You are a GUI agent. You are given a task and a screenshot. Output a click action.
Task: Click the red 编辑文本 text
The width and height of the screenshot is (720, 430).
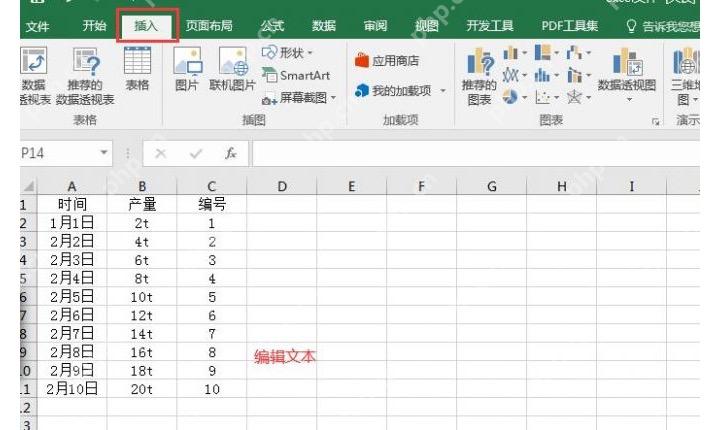(x=285, y=356)
